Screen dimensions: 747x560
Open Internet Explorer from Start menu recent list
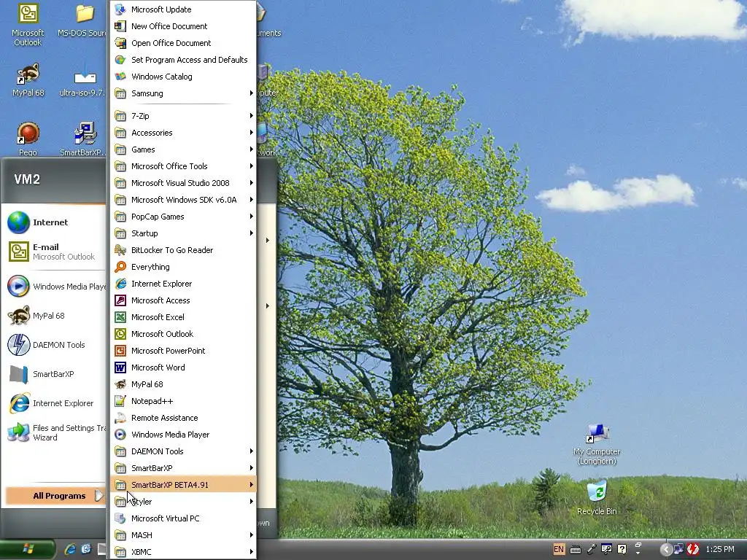(55, 403)
